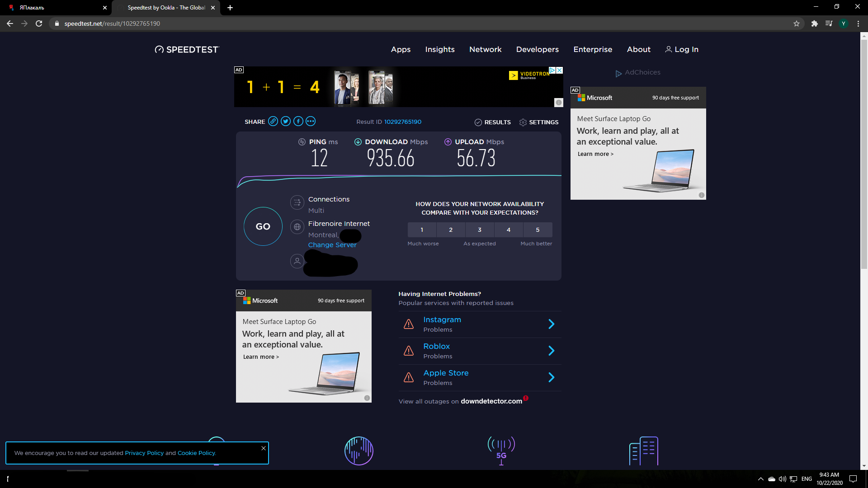Open the 5G icon at page bottom
868x488 pixels.
pos(501,450)
